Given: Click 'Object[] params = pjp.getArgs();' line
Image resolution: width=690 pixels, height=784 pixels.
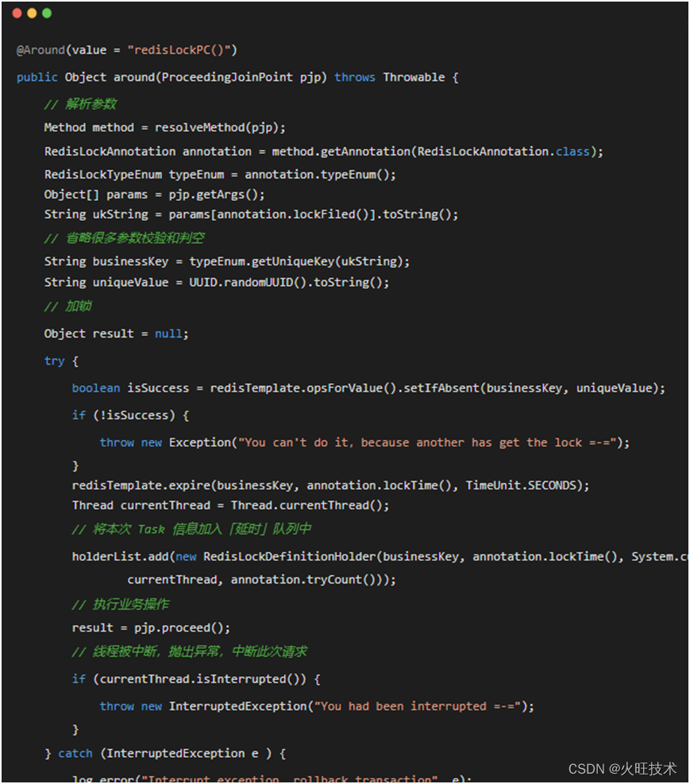Looking at the screenshot, I should coord(154,195).
